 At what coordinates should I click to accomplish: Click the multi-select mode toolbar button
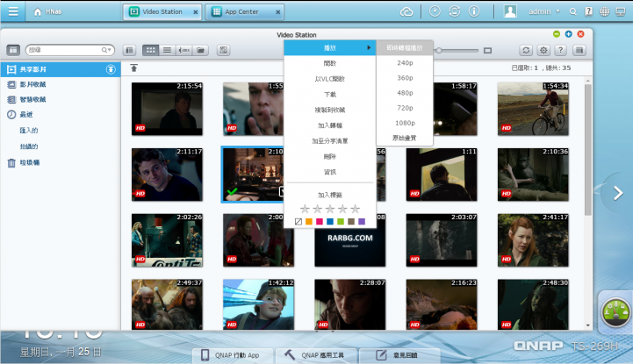pyautogui.click(x=224, y=50)
